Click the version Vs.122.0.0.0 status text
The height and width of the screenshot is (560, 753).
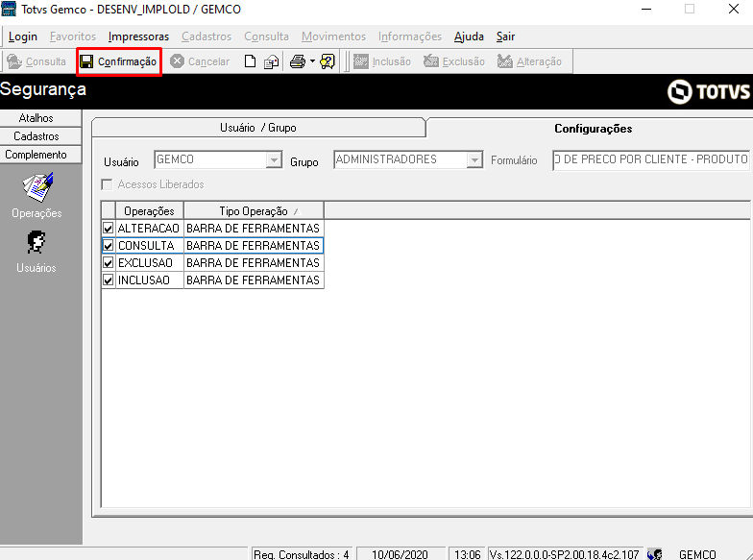coord(565,554)
